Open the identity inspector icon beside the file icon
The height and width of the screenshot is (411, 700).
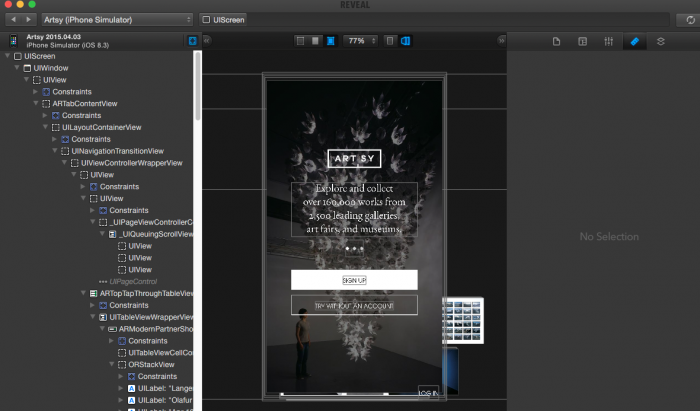(x=582, y=41)
